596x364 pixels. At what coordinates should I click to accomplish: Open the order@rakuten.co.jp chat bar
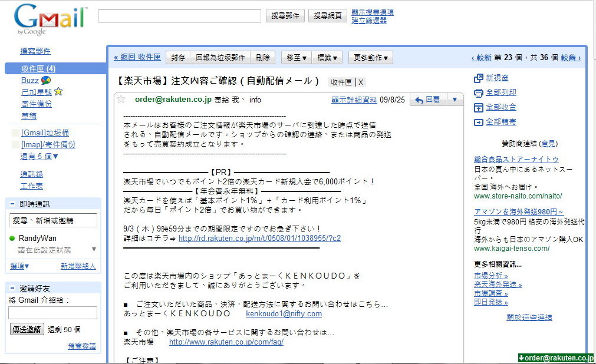click(558, 358)
